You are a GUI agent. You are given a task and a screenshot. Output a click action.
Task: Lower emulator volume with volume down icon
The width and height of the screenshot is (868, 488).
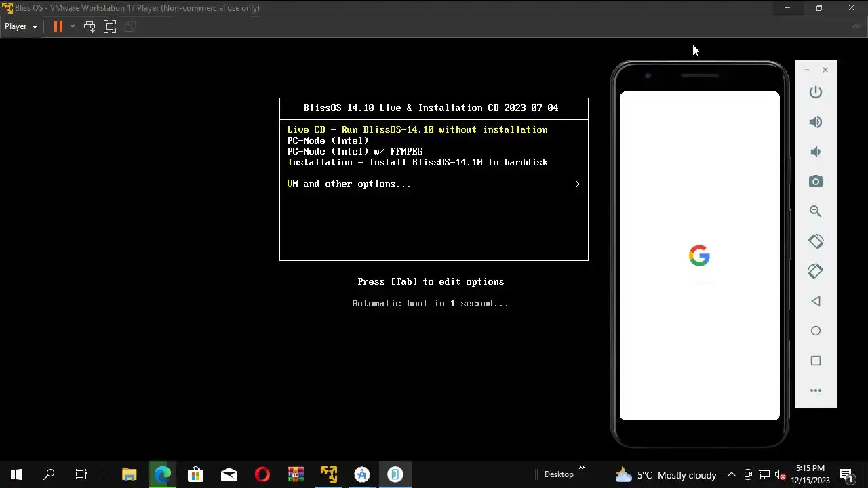tap(816, 152)
